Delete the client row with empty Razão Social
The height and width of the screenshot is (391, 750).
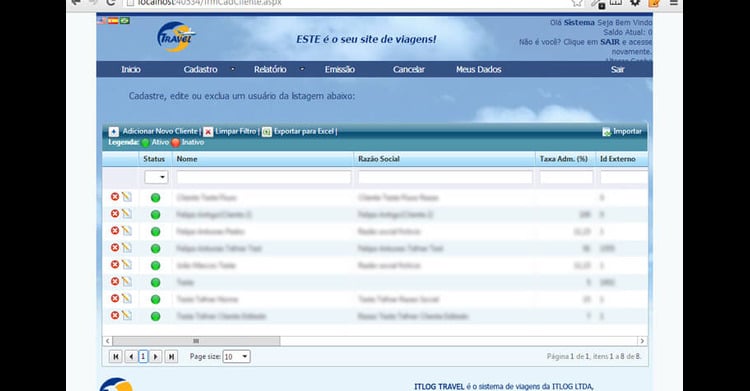[x=115, y=281]
